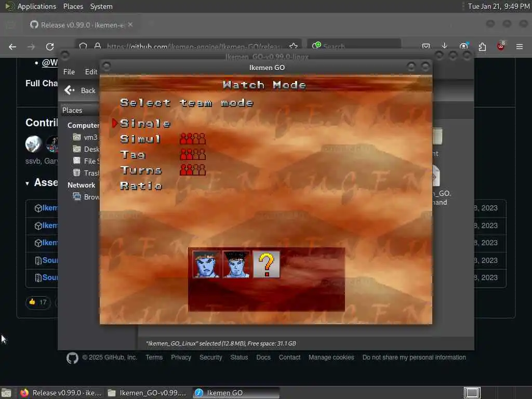Open the Places menu in top panel
This screenshot has height=399, width=532.
tap(73, 6)
